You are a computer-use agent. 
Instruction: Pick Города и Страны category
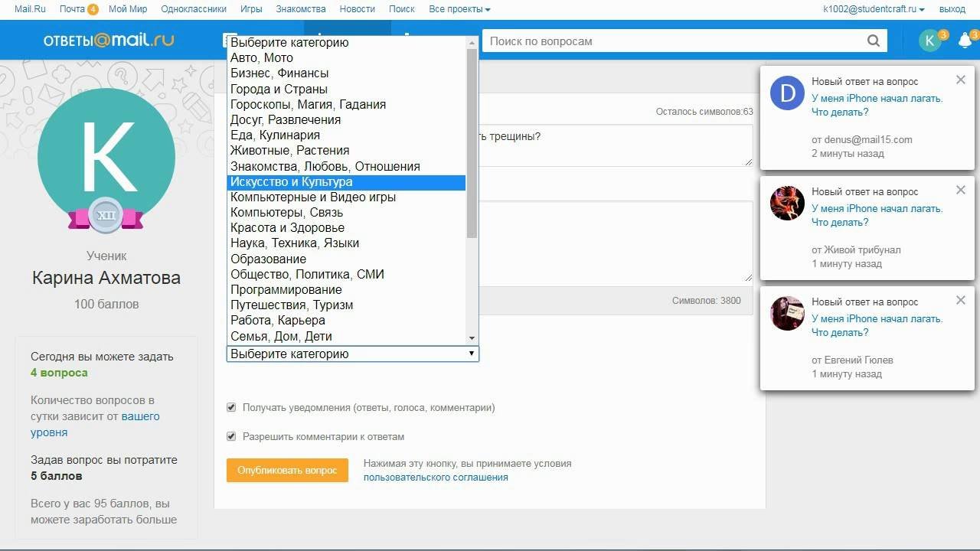(x=347, y=89)
